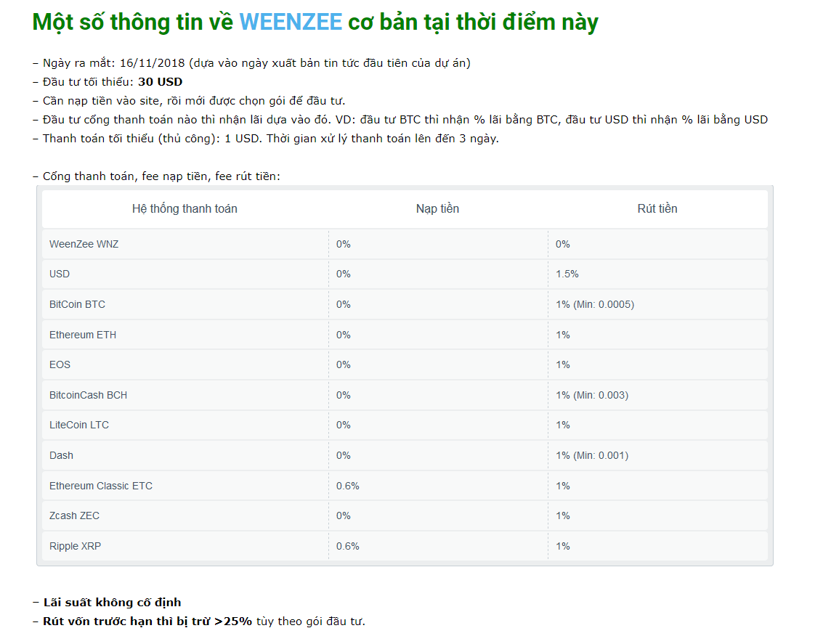Select the EOS payment row
Viewport: 839px width, 644px height.
click(60, 364)
